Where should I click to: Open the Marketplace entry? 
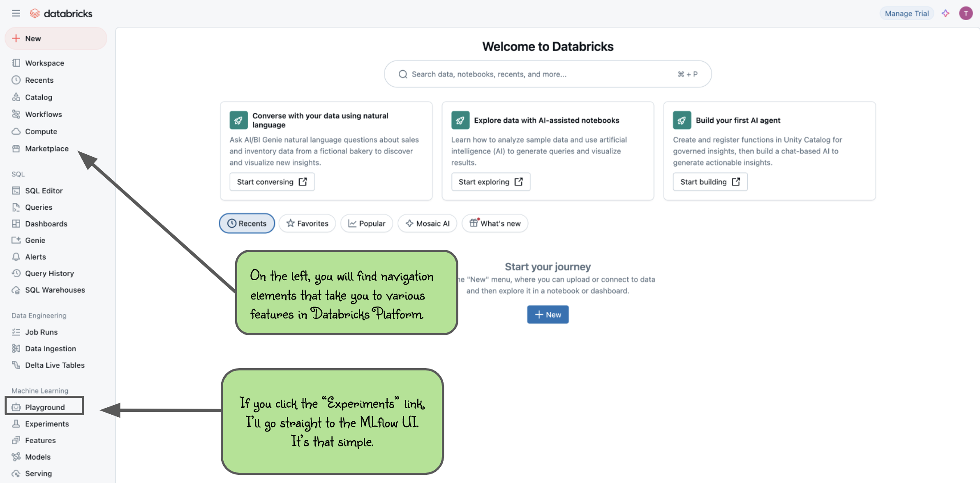(46, 149)
